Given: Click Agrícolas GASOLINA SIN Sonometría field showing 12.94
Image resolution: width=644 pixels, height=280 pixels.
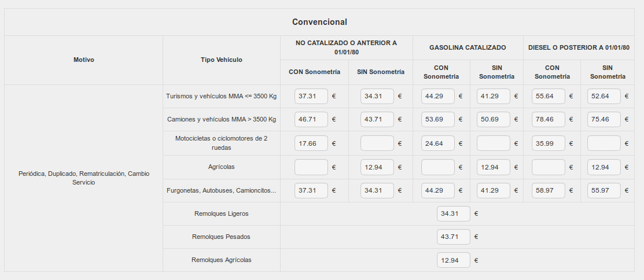Looking at the screenshot, I should click(x=494, y=167).
